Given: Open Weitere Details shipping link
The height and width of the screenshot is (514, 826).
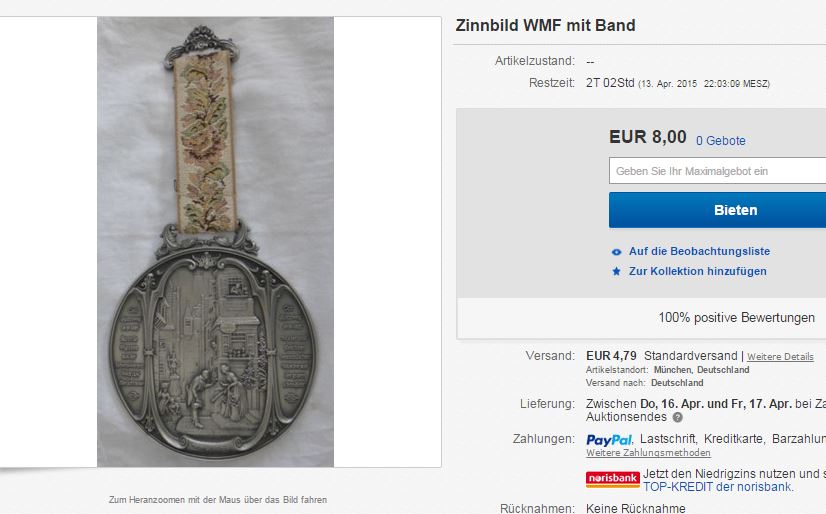Looking at the screenshot, I should [780, 357].
